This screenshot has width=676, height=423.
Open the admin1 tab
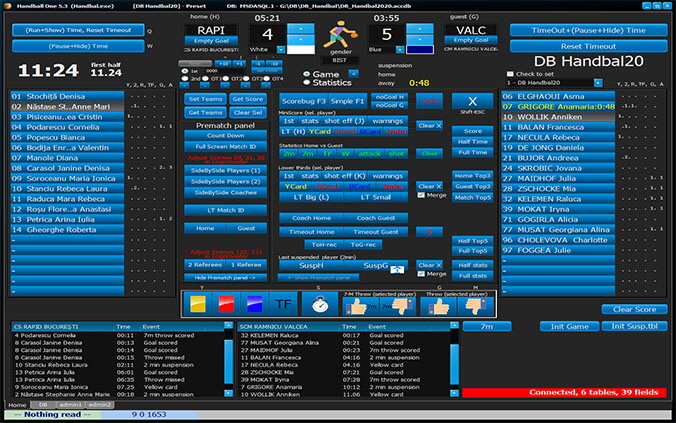click(x=70, y=405)
